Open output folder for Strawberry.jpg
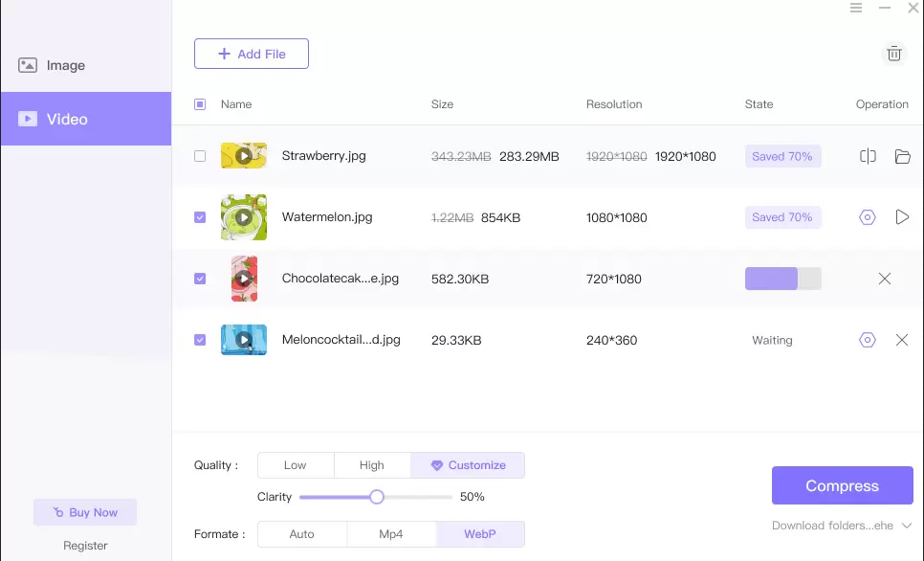This screenshot has height=561, width=924. click(x=902, y=156)
